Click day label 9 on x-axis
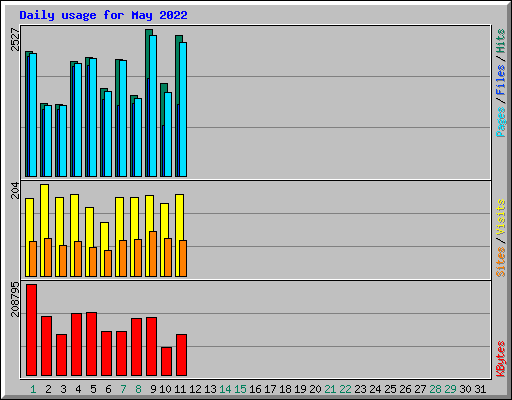512x400 pixels. pos(153,389)
